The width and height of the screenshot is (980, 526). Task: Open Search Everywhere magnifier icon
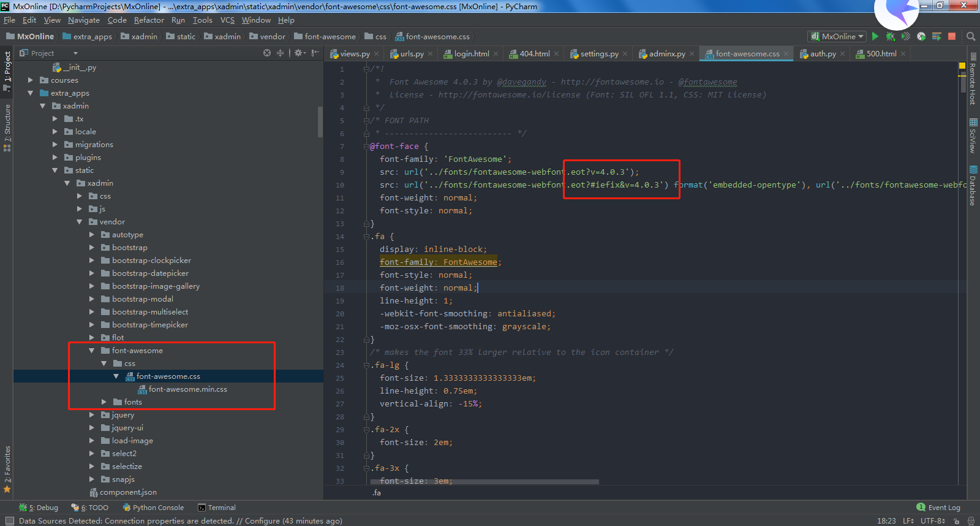[x=971, y=36]
